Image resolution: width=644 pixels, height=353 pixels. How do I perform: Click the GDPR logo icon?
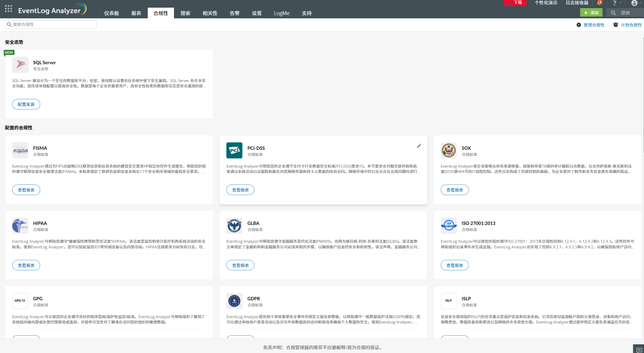235,301
